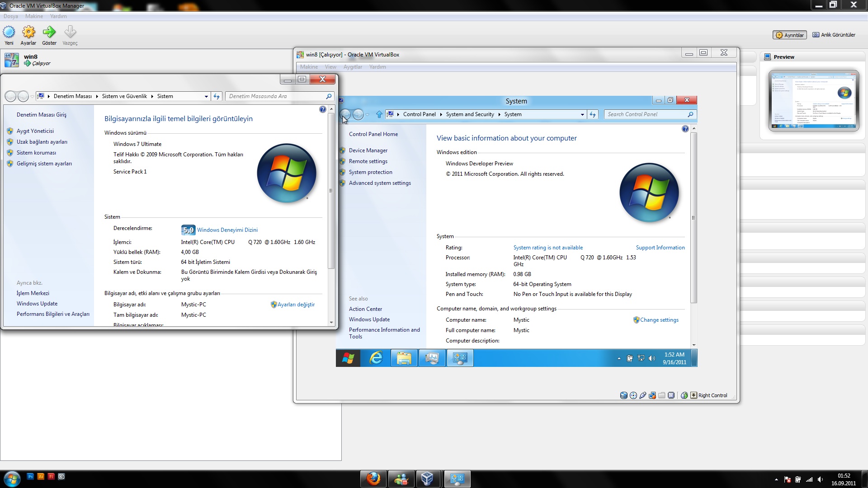868x488 pixels.
Task: Click VirtualBox cube icon in host taskbar
Action: [427, 479]
